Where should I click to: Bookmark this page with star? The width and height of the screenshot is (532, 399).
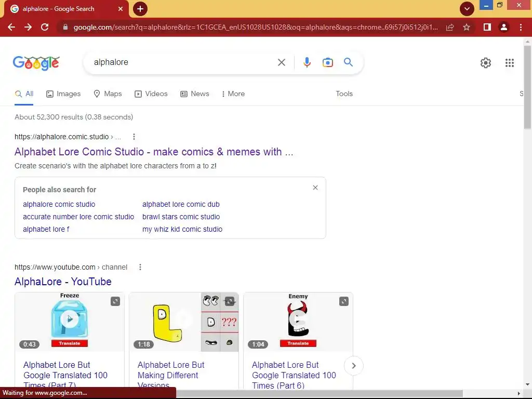[x=467, y=27]
